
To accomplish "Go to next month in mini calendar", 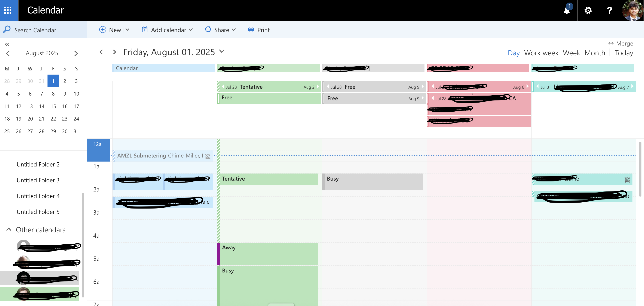I will 76,53.
